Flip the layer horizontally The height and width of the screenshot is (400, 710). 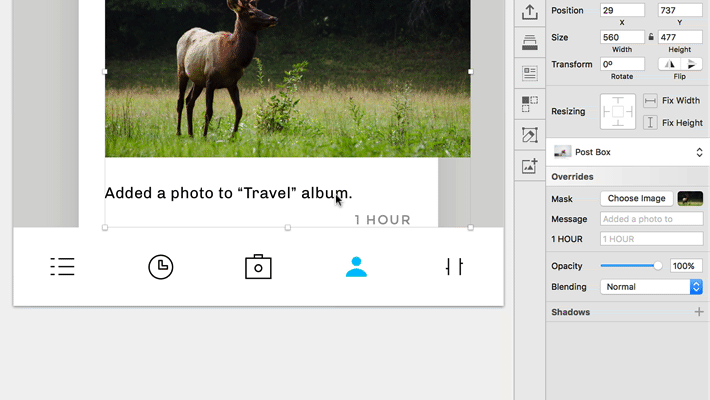pos(669,64)
